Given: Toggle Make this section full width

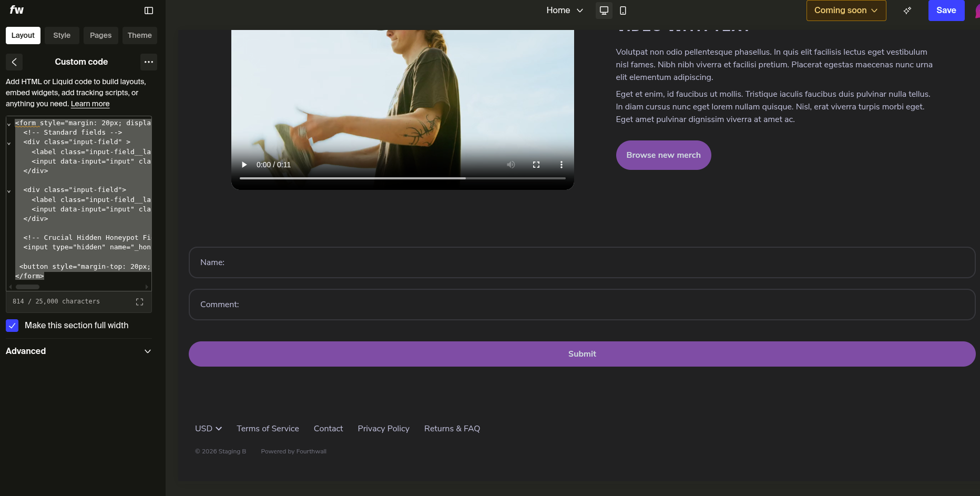Looking at the screenshot, I should [12, 326].
